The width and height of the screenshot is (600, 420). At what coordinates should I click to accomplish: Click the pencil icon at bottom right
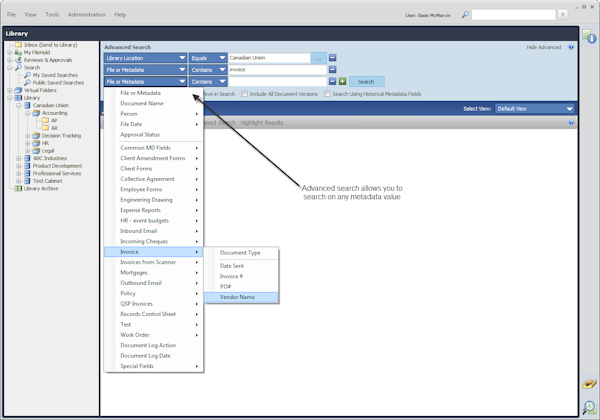589,384
